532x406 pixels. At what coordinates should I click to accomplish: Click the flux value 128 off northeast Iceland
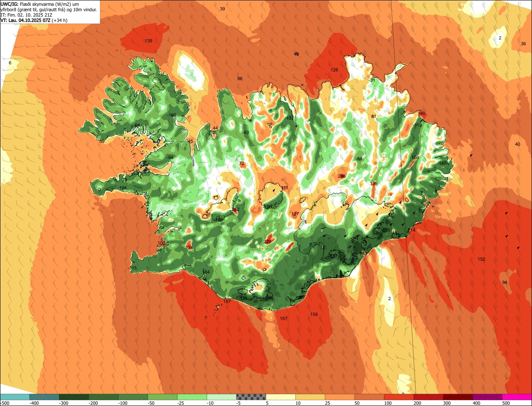pyautogui.click(x=334, y=70)
